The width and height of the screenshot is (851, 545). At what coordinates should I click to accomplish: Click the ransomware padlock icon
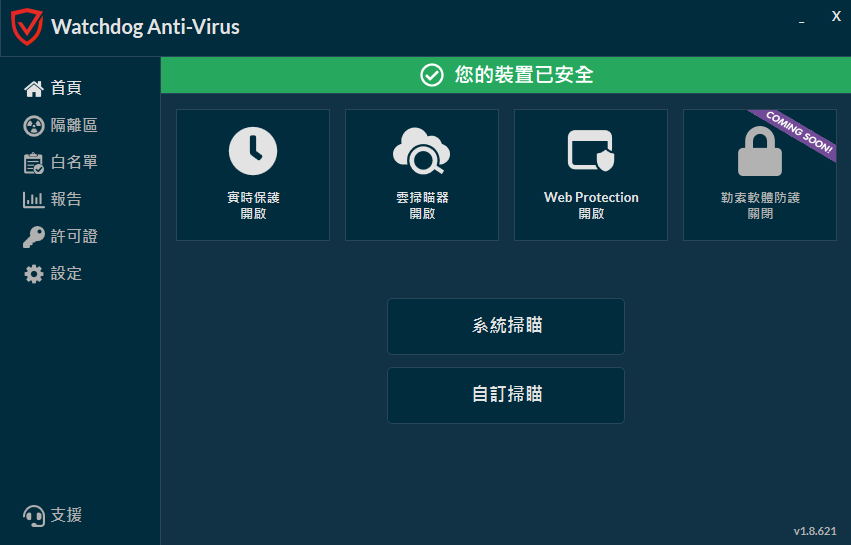click(x=760, y=151)
